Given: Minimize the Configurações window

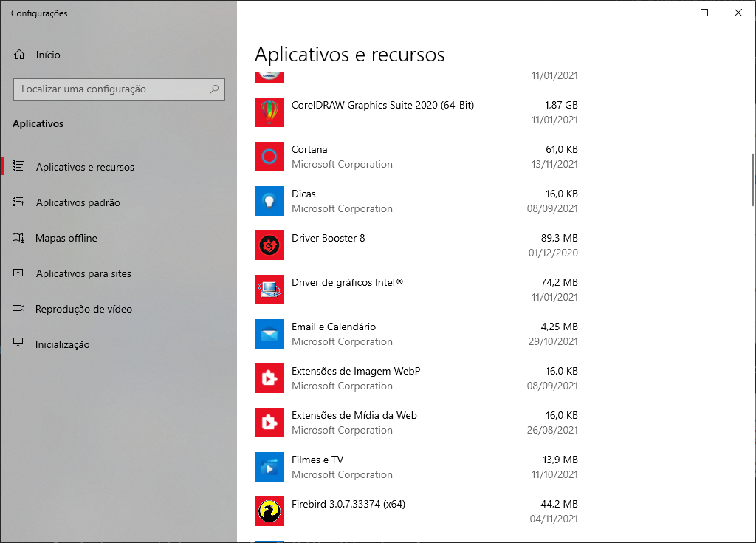Looking at the screenshot, I should tap(670, 13).
